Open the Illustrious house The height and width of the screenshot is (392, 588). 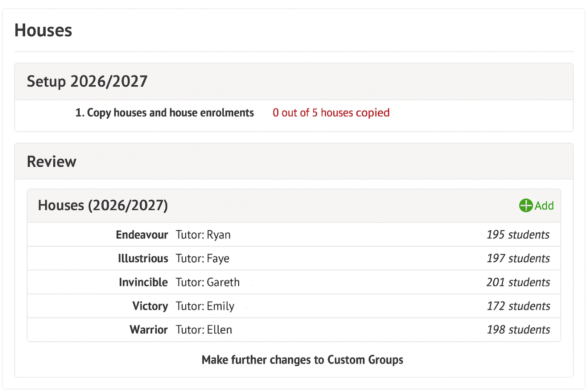point(143,259)
